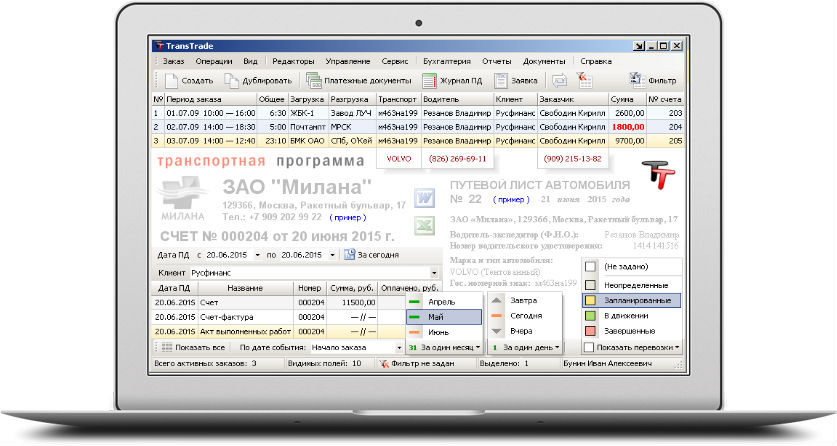Sort by the Название column header
Screen dimensions: 837x446
click(x=245, y=288)
